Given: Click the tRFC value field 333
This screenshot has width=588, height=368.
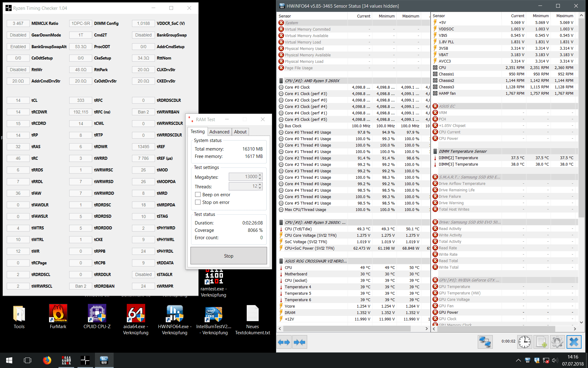Looking at the screenshot, I should pyautogui.click(x=81, y=100).
